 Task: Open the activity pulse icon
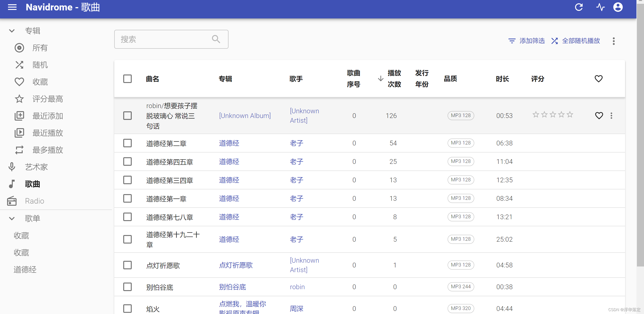tap(600, 7)
